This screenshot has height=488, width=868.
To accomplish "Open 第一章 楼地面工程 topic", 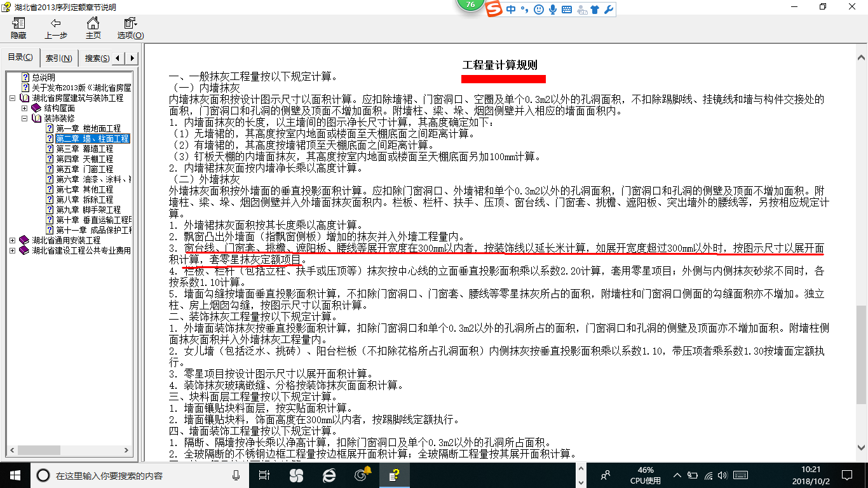I will [x=88, y=128].
